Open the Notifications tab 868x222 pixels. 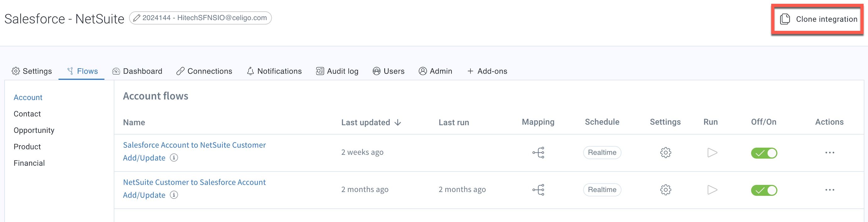(274, 71)
